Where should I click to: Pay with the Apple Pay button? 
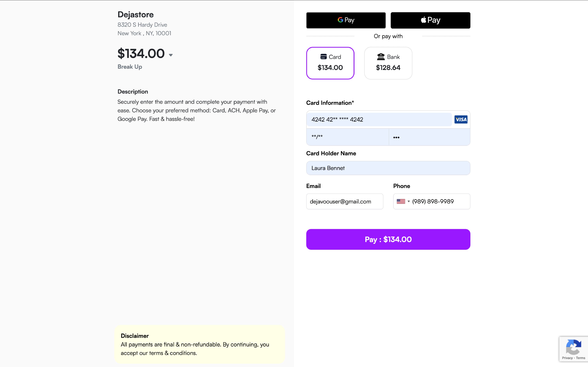(x=430, y=20)
